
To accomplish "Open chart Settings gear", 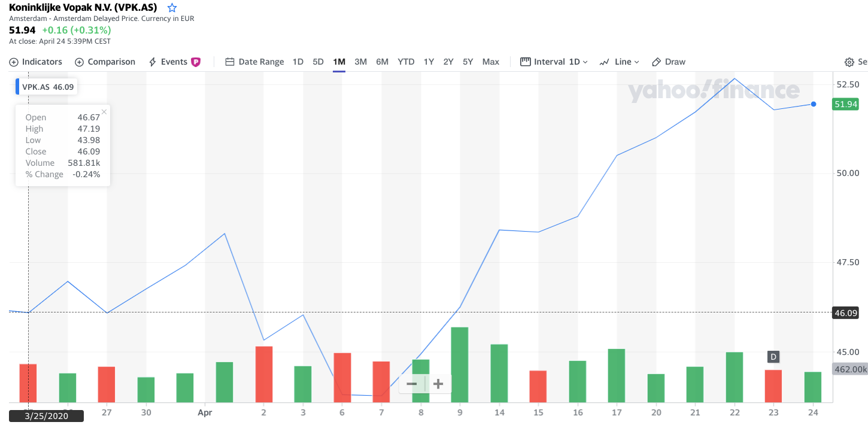I will point(849,62).
